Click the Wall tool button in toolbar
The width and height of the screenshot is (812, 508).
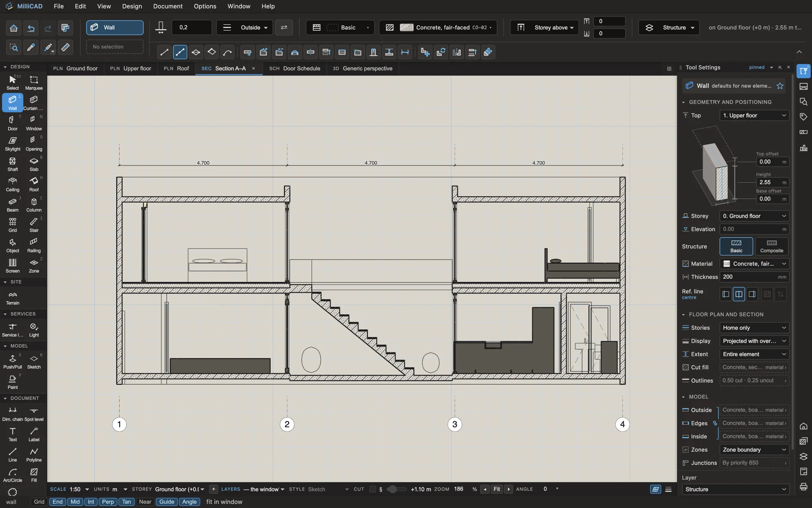coord(115,28)
